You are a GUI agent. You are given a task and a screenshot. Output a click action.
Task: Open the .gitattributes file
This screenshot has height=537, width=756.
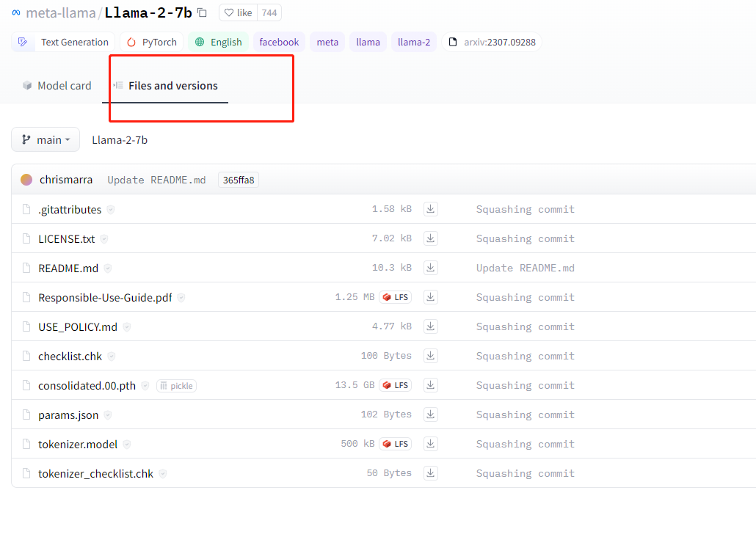point(70,210)
